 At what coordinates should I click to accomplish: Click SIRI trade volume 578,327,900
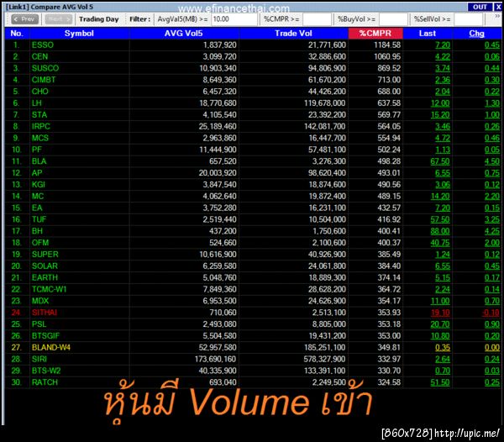pyautogui.click(x=324, y=359)
